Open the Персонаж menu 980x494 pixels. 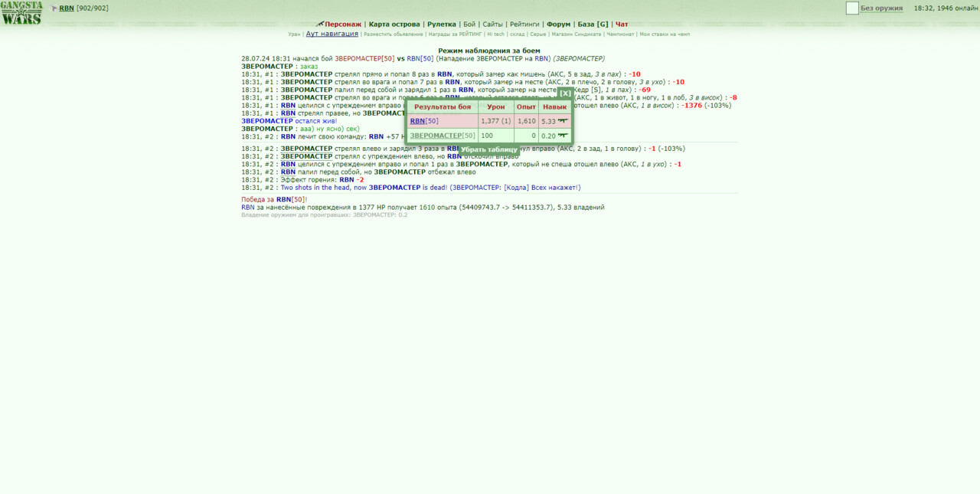[343, 25]
